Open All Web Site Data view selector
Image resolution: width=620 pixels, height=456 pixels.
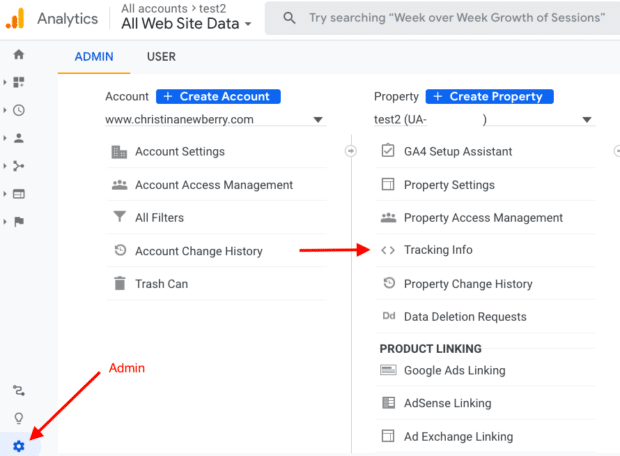click(x=187, y=23)
